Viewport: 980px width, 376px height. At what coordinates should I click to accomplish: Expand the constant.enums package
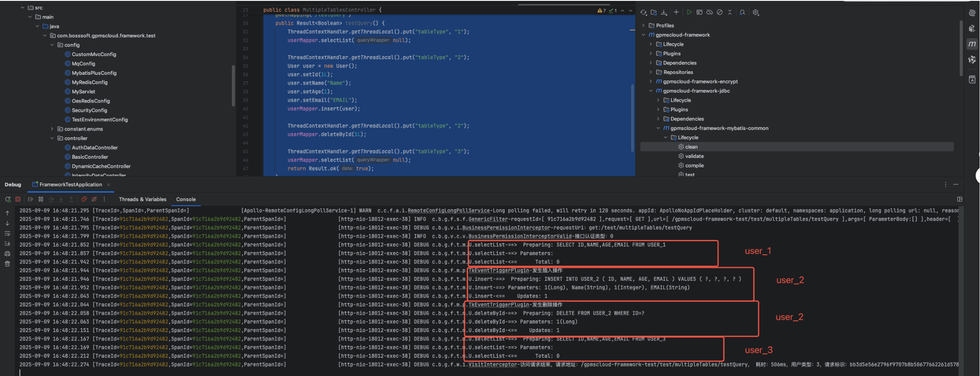point(52,129)
